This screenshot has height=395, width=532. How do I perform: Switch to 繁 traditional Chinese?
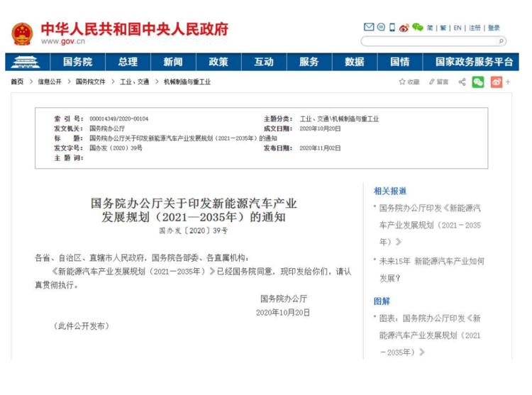443,28
